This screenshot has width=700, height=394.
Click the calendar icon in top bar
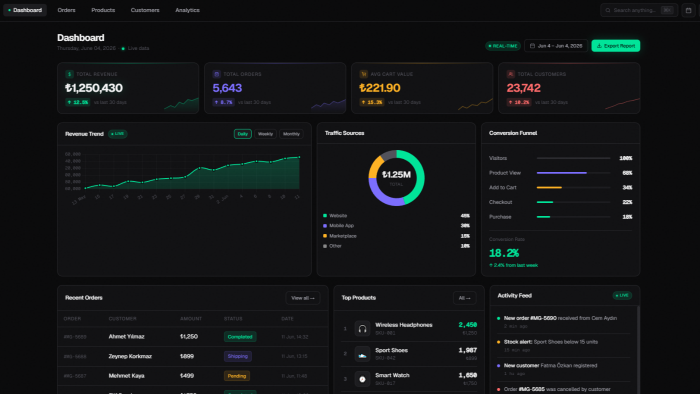point(688,10)
